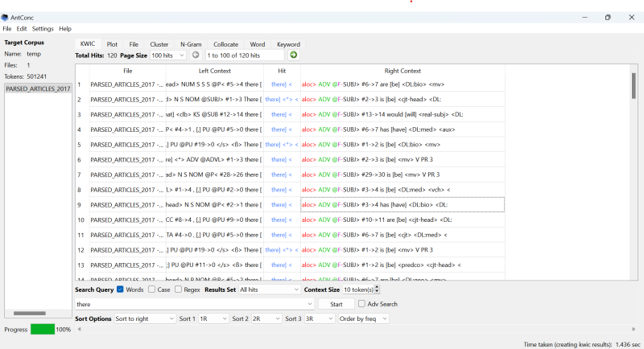Switch to the Cluster tab

[x=159, y=44]
